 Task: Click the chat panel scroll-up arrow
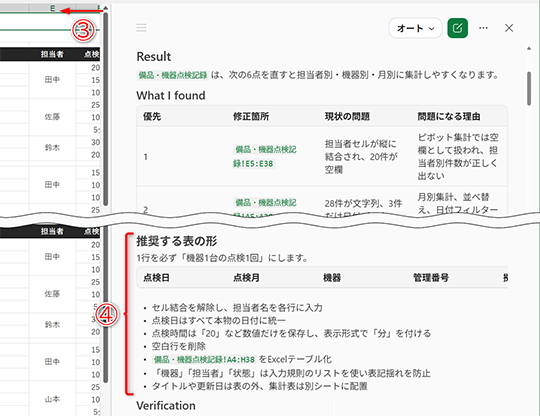529,49
